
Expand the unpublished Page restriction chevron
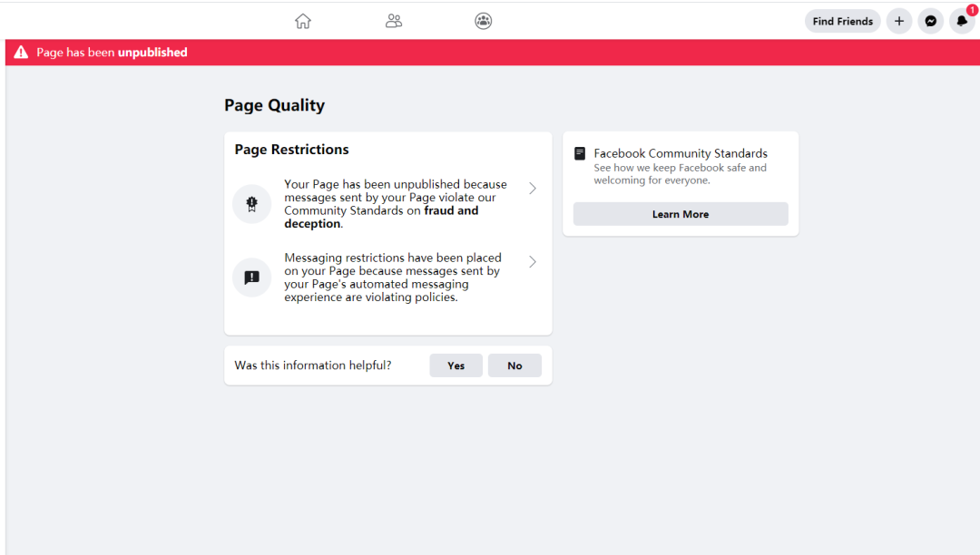click(x=533, y=189)
